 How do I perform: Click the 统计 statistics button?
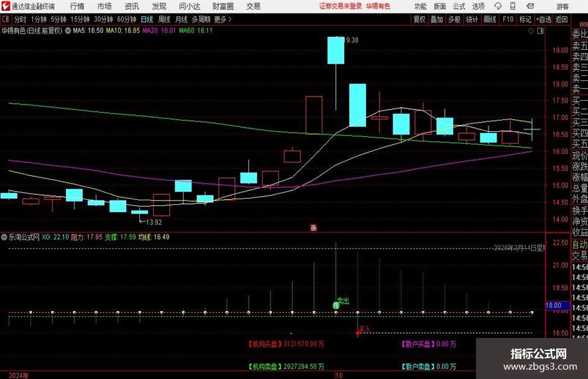472,19
